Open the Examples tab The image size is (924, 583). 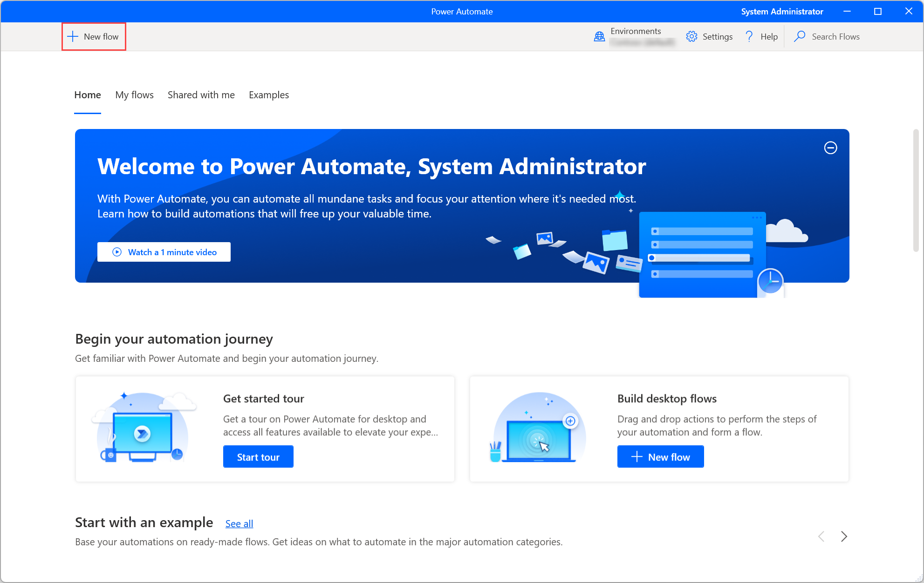268,95
